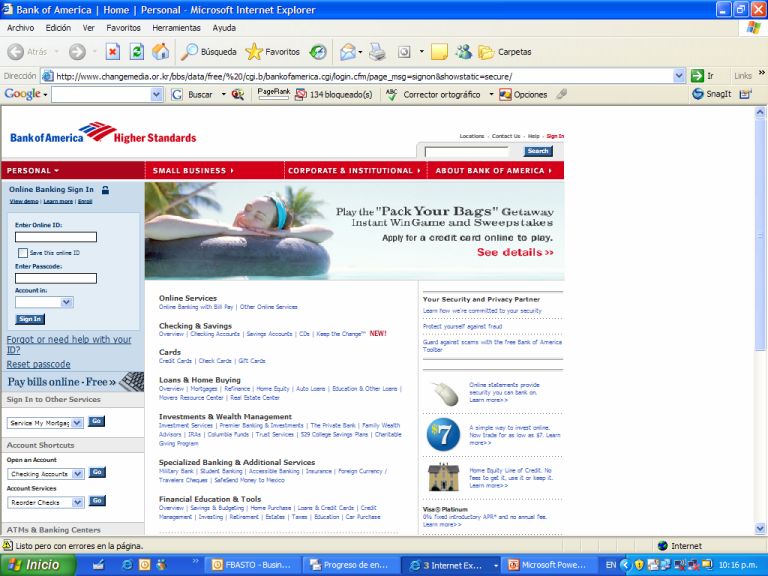Click the yellow note icon in toolbar

[439, 51]
